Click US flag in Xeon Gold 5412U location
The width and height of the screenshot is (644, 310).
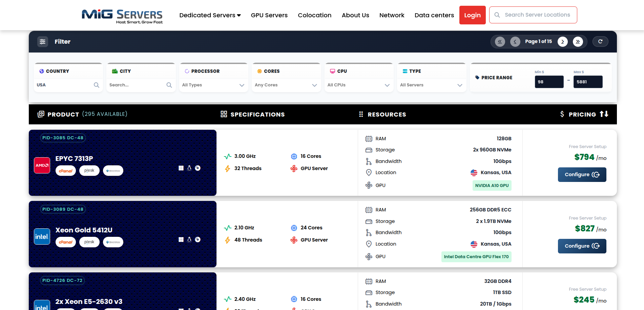[x=474, y=244]
